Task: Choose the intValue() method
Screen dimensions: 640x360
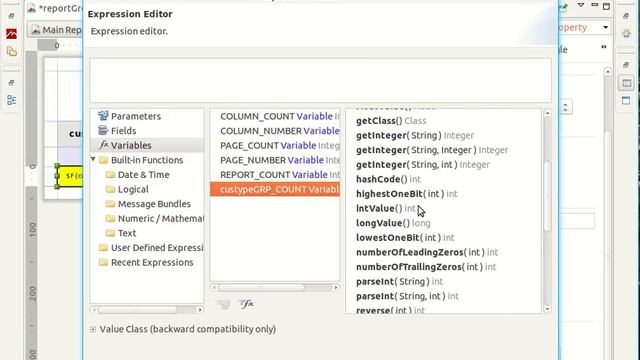Action: 386,209
